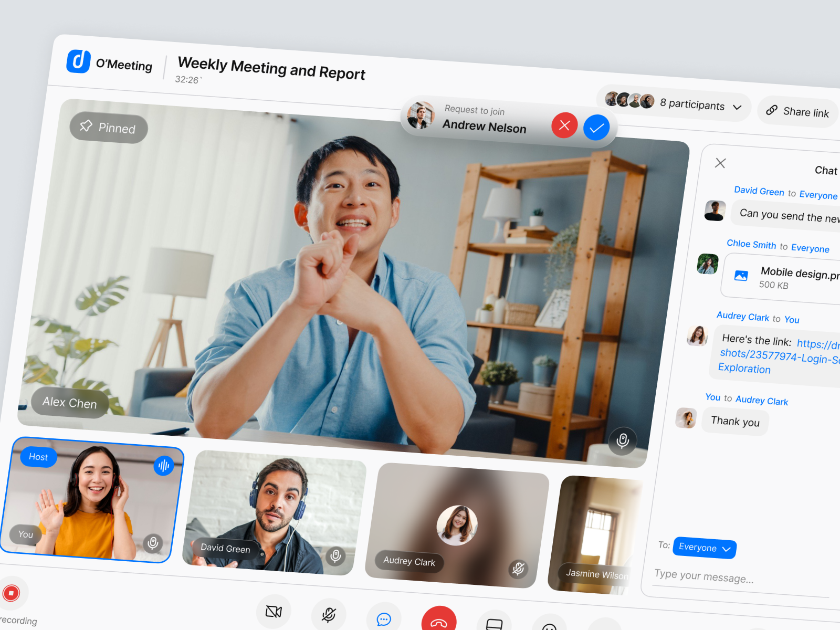Click Audrey Clark sender name in chat
Image resolution: width=840 pixels, height=630 pixels.
coord(743,317)
